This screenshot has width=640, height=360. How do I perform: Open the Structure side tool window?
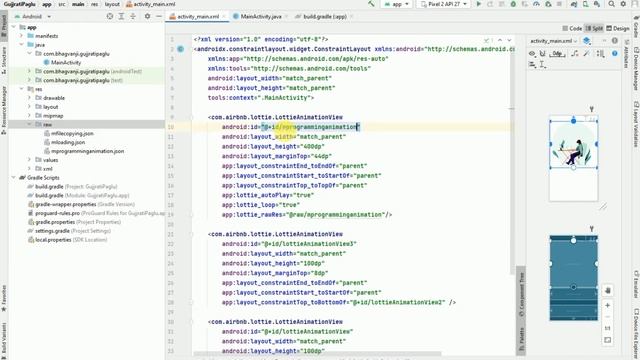tap(4, 60)
